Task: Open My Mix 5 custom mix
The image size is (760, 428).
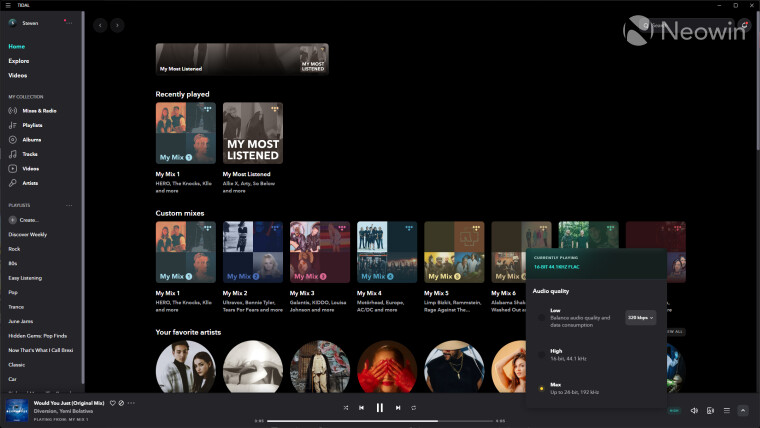Action: click(454, 252)
